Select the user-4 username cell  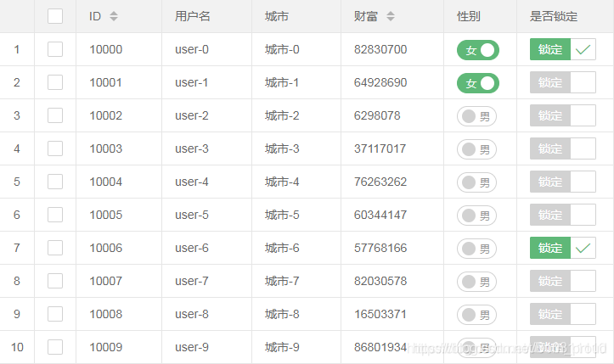[192, 182]
